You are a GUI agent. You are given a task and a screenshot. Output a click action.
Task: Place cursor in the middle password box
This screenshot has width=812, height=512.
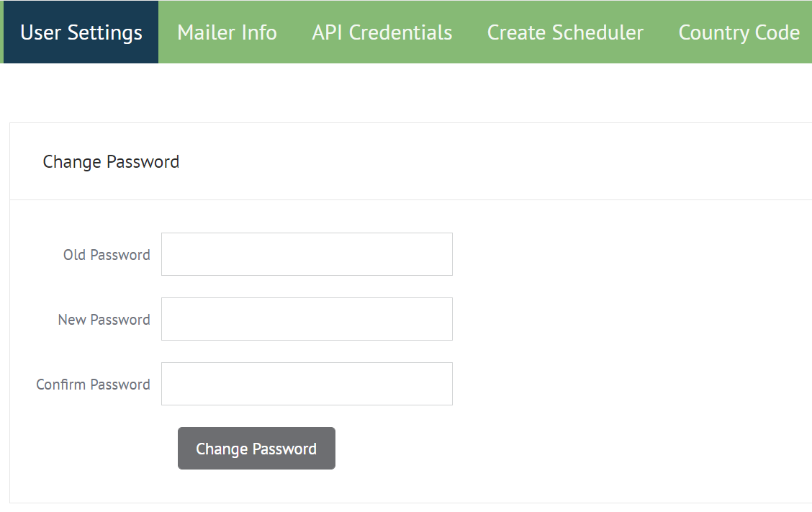(x=307, y=319)
